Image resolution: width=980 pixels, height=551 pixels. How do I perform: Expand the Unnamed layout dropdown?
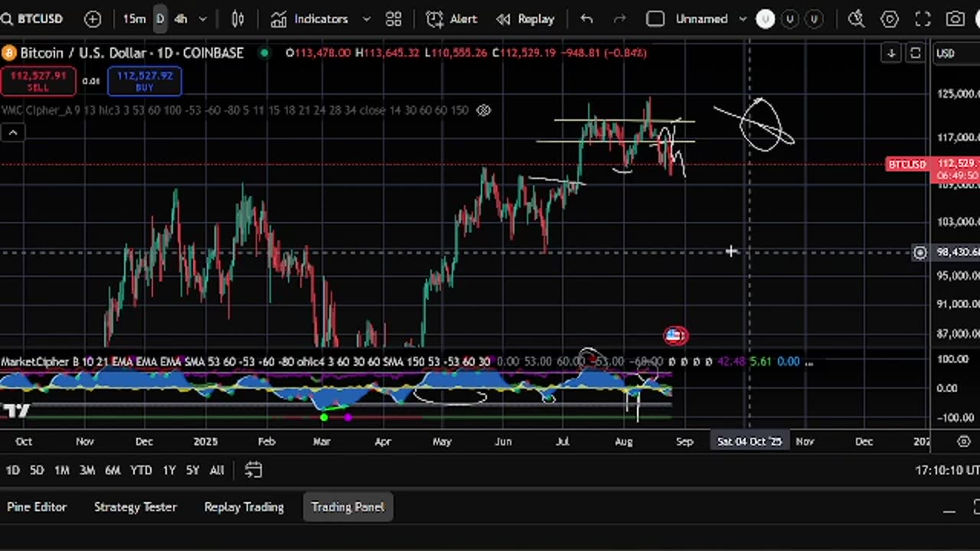click(x=743, y=19)
